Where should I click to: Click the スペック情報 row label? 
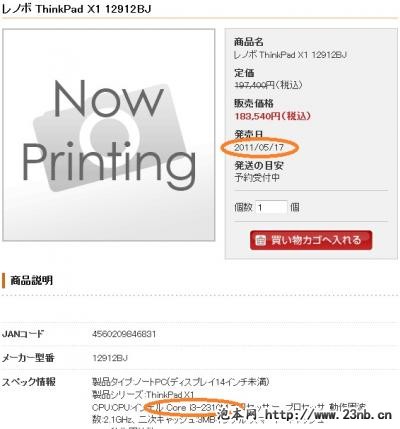(29, 382)
